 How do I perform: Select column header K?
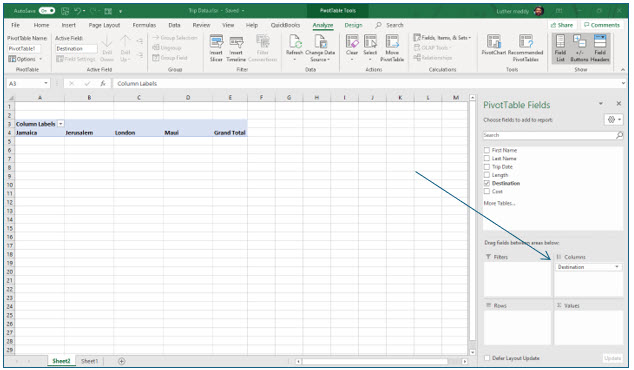point(400,97)
